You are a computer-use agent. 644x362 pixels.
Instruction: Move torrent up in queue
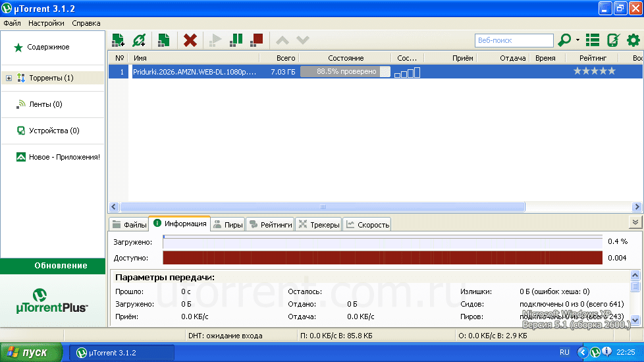coord(282,40)
